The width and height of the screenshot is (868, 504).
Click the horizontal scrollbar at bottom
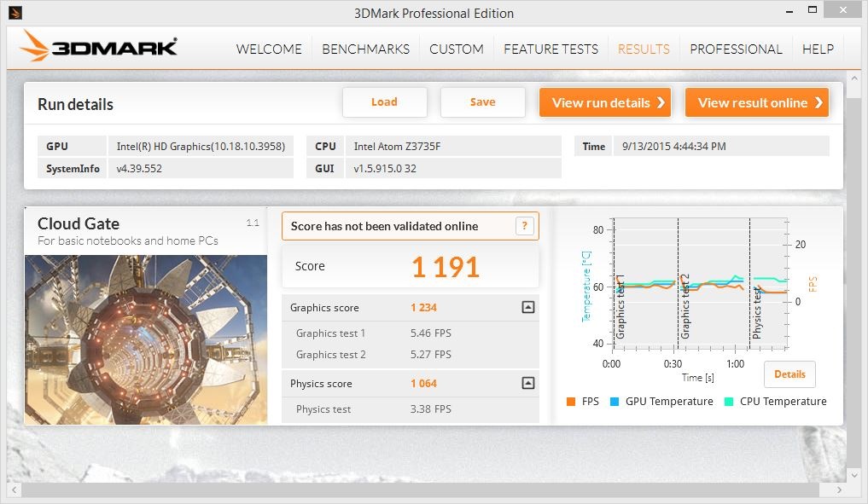(427, 490)
